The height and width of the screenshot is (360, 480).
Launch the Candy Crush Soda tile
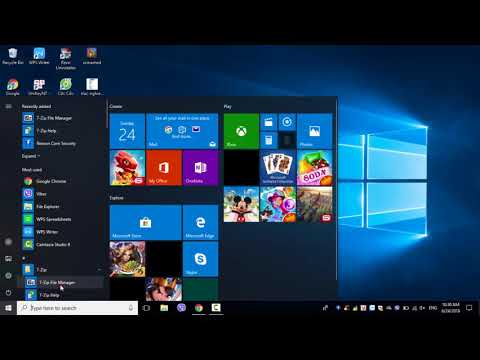314,168
